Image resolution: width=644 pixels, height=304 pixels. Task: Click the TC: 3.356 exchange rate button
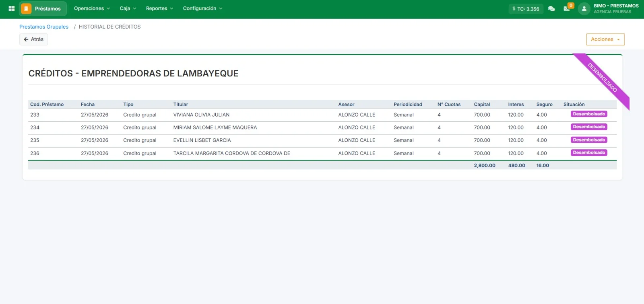[526, 9]
